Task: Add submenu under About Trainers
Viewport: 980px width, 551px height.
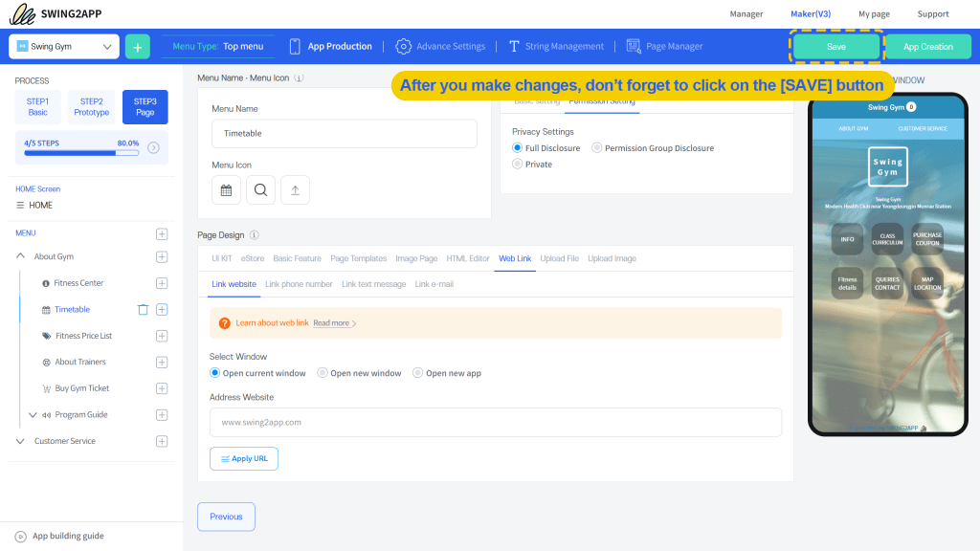Action: pyautogui.click(x=162, y=363)
